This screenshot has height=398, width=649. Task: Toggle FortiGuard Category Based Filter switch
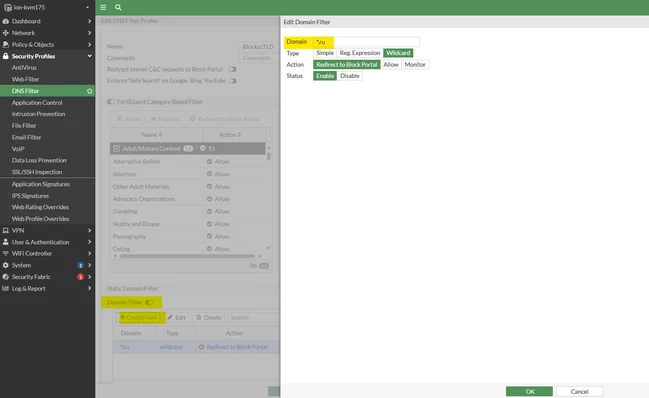111,102
